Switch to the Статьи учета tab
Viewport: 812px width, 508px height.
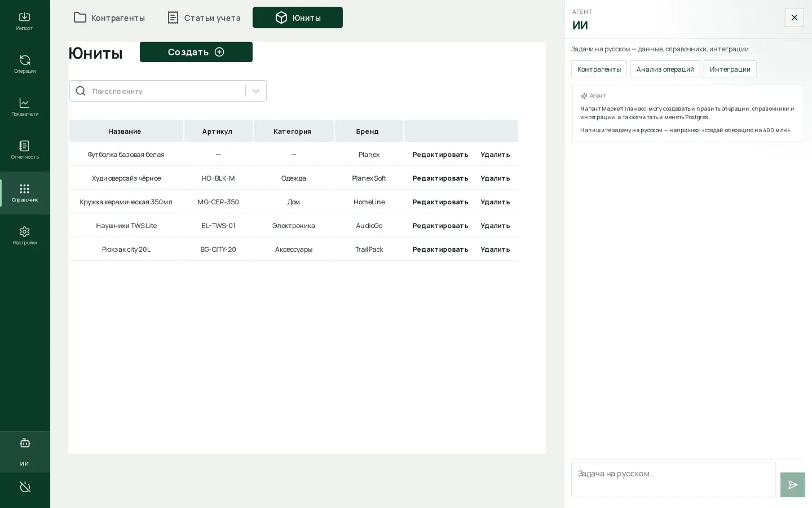click(204, 17)
